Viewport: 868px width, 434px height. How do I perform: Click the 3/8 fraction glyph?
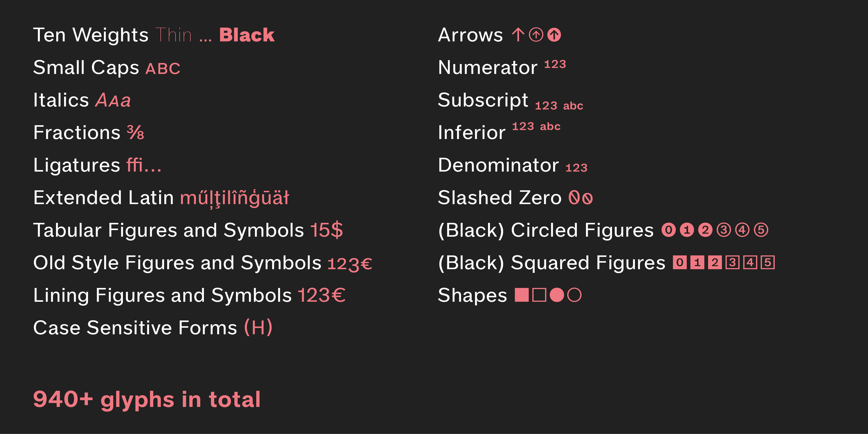point(135,133)
